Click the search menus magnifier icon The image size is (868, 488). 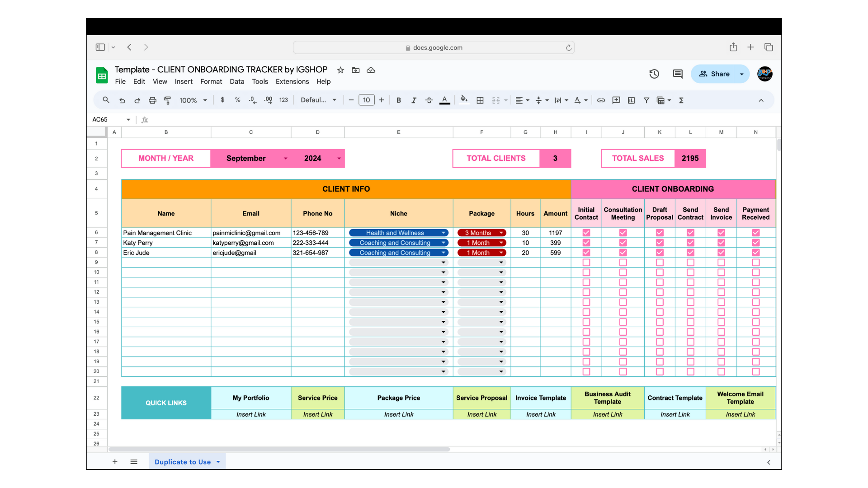coord(106,100)
